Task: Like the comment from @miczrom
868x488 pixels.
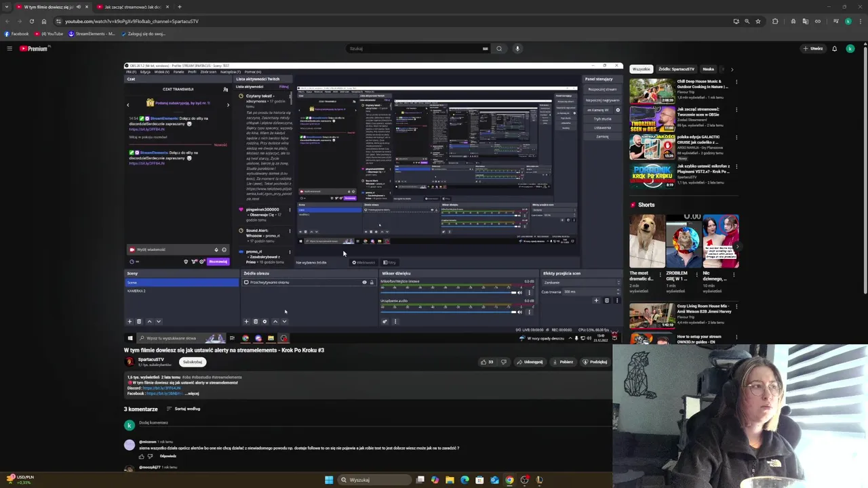Action: tap(142, 456)
